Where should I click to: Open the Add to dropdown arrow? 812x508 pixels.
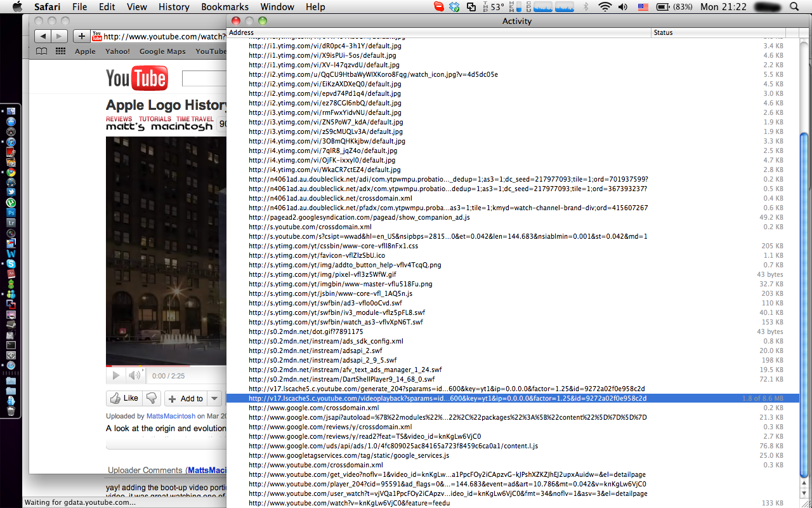[214, 399]
